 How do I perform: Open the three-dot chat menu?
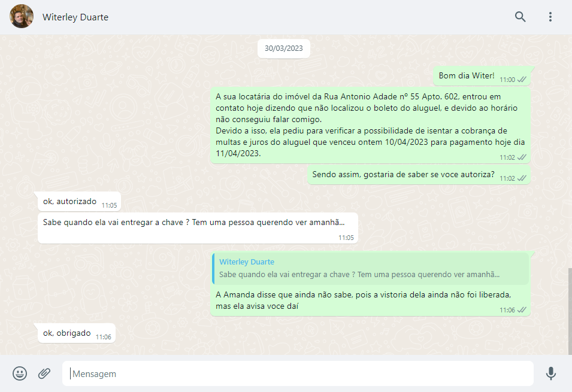tap(550, 17)
